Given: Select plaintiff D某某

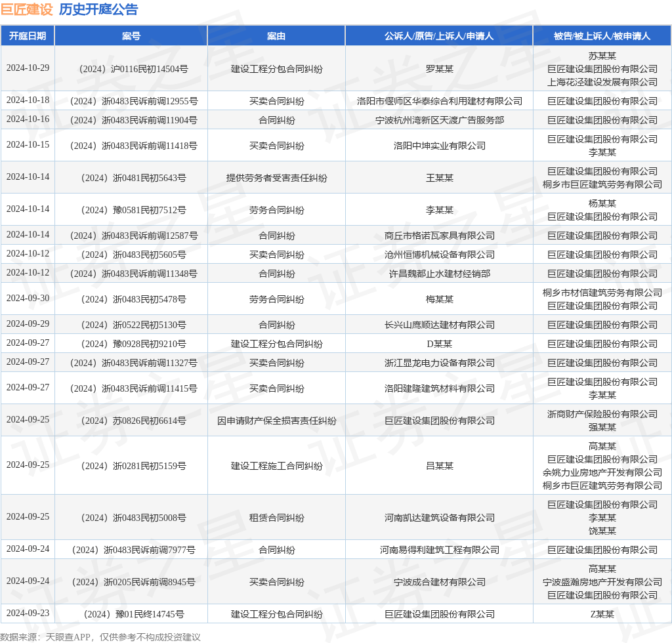Looking at the screenshot, I should tap(439, 344).
